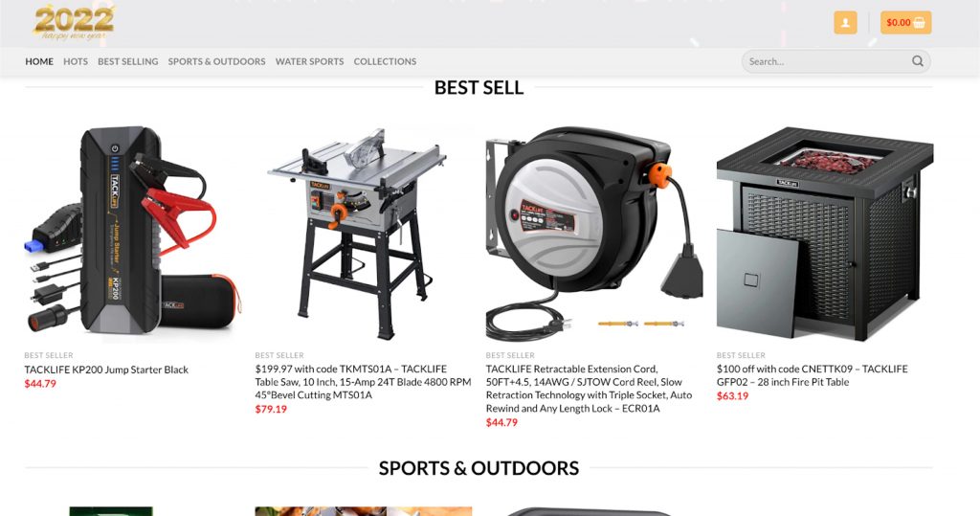980x516 pixels.
Task: Open the user account icon
Action: click(x=845, y=23)
